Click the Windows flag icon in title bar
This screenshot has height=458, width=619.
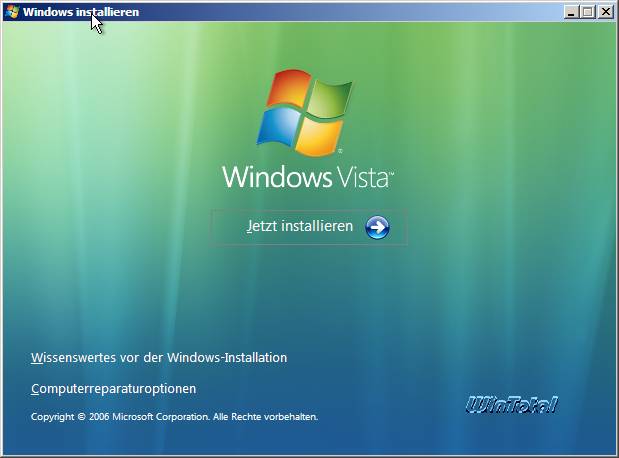[13, 12]
